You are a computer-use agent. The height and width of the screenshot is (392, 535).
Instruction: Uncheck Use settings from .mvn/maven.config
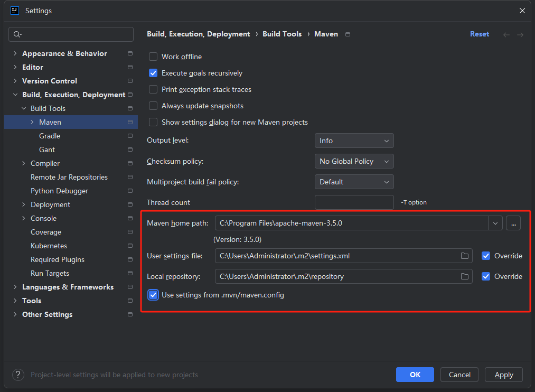coord(153,295)
